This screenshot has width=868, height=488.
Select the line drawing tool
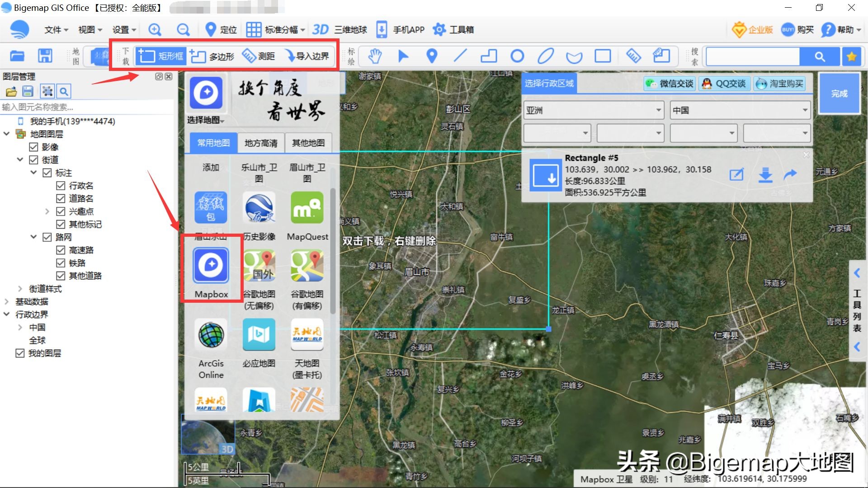(x=460, y=56)
